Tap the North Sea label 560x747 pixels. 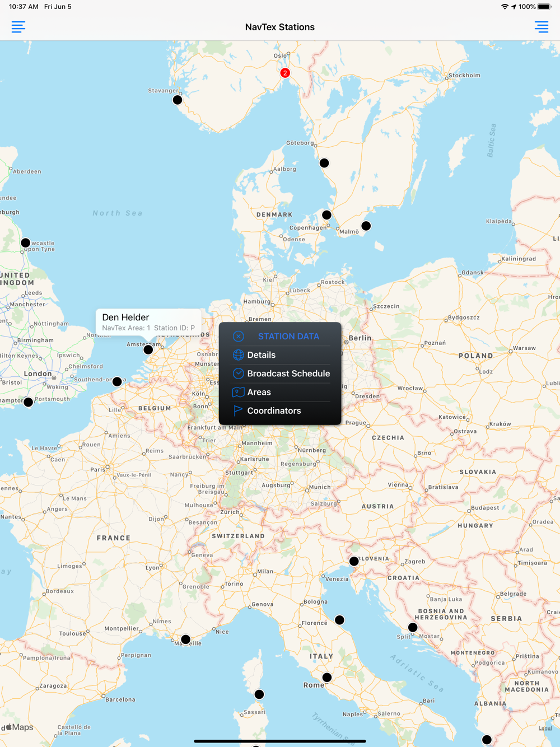tap(118, 213)
